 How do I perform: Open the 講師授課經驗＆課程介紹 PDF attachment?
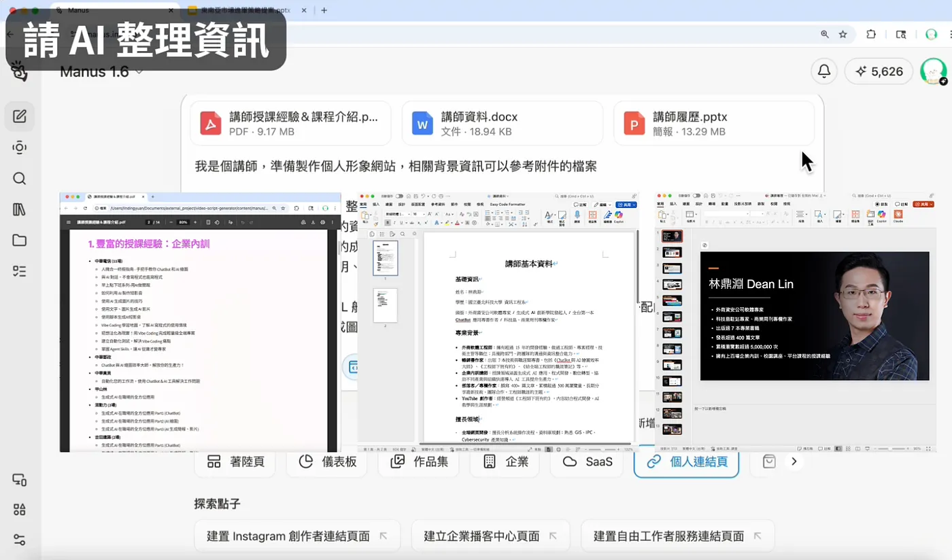(290, 123)
